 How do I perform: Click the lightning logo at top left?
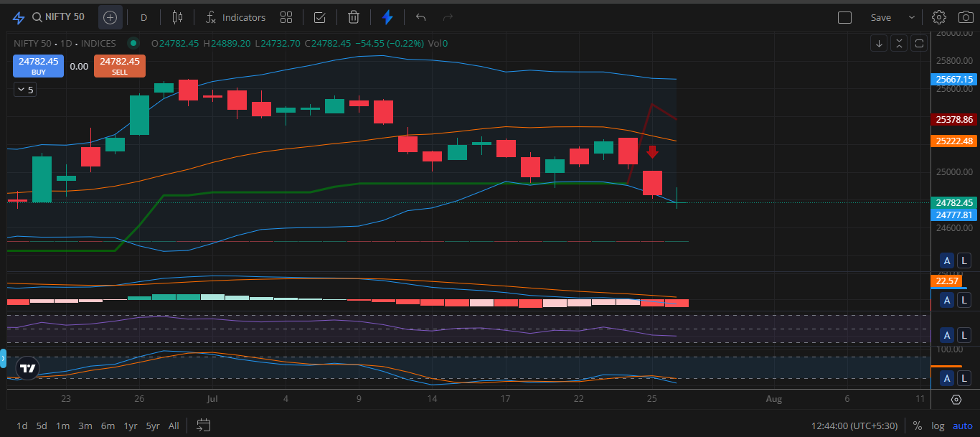tap(18, 17)
